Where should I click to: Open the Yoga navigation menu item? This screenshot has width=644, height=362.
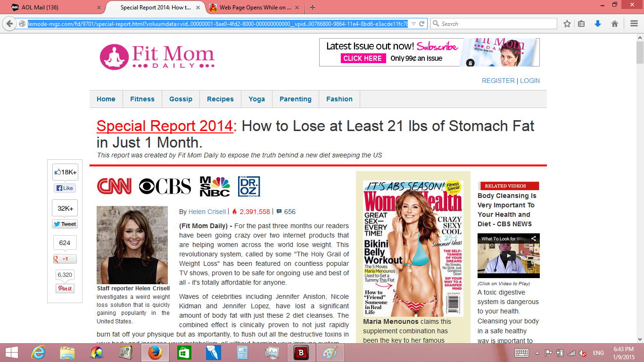[x=256, y=99]
